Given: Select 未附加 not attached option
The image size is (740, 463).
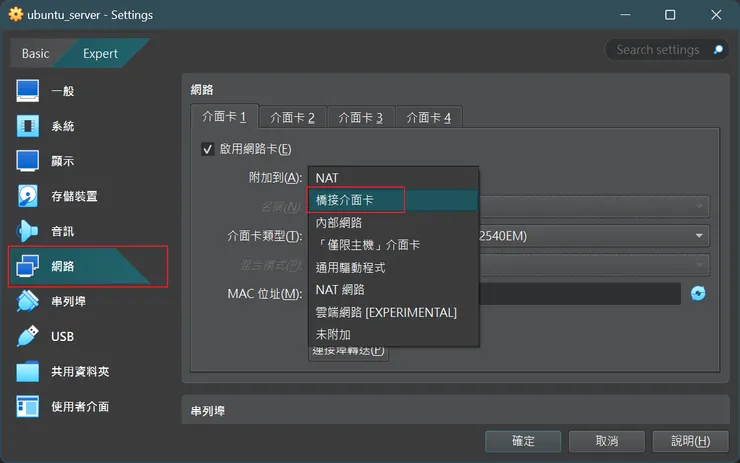Looking at the screenshot, I should [394, 335].
